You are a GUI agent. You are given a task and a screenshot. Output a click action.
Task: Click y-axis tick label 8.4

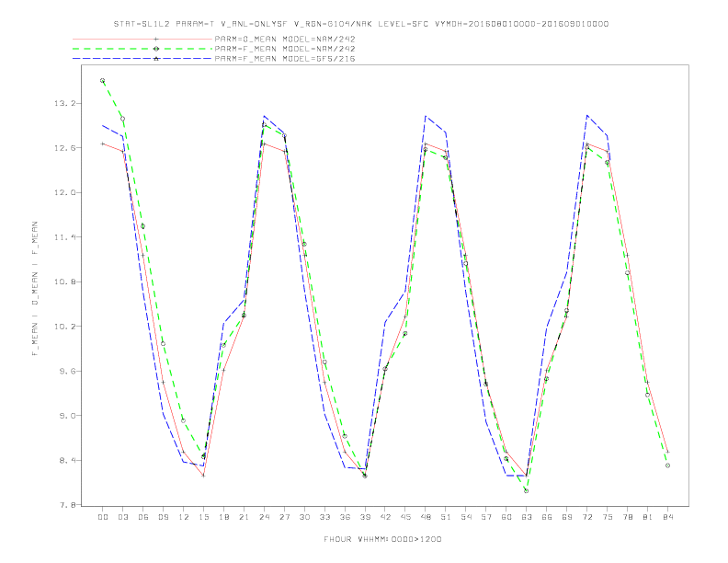tap(67, 460)
